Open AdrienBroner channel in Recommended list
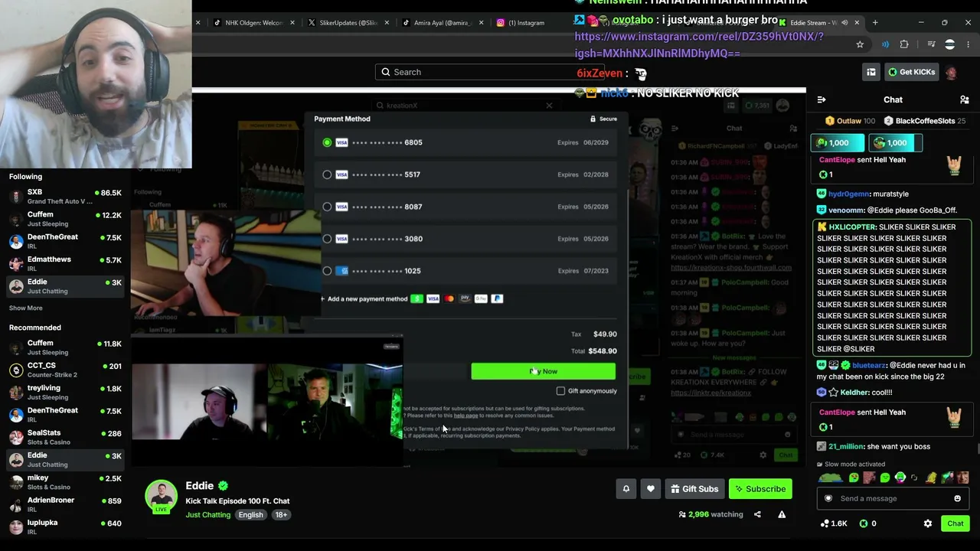The image size is (980, 551). coord(65,505)
